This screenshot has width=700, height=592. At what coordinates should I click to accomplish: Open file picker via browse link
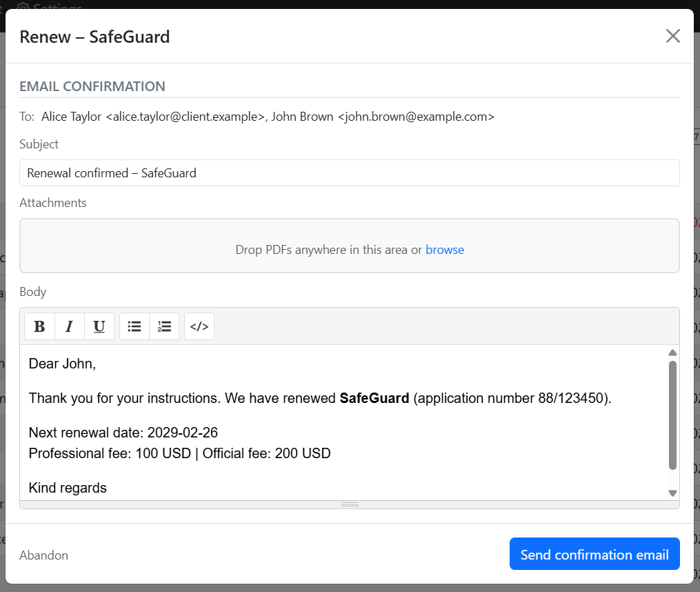pos(444,250)
